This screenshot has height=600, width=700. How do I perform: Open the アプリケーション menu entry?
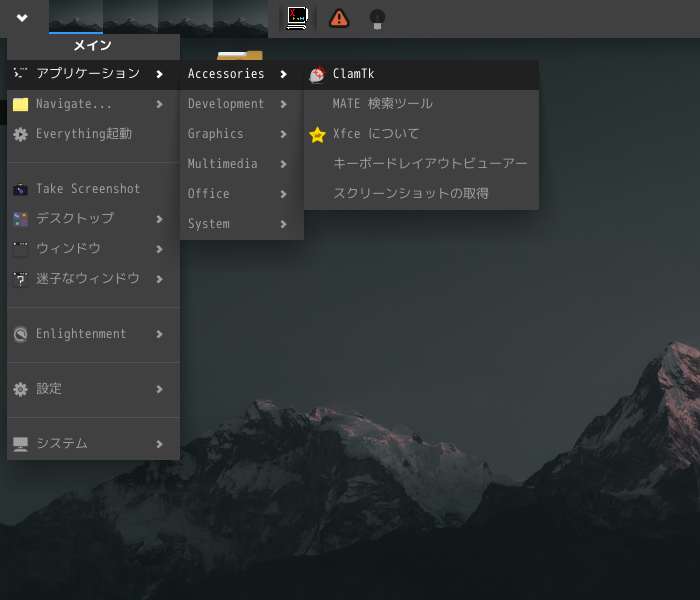point(93,74)
